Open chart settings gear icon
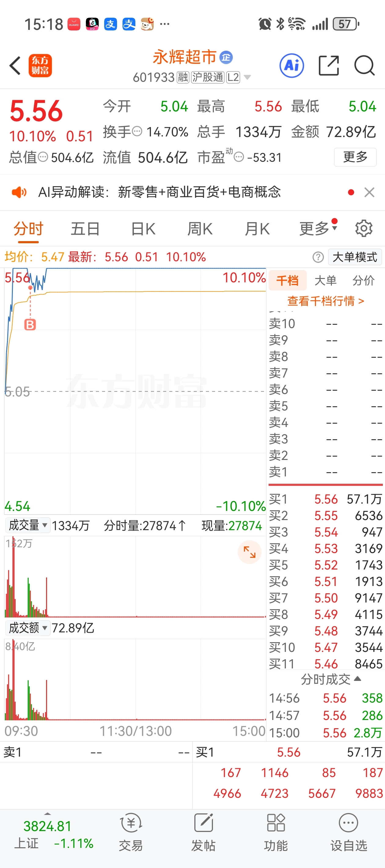This screenshot has width=385, height=868. pos(364,229)
